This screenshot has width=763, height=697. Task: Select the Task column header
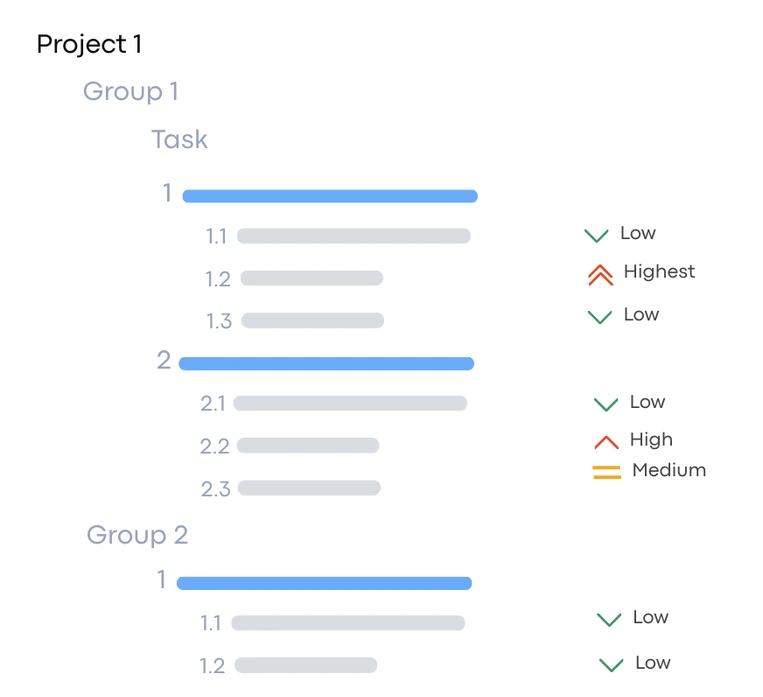pyautogui.click(x=179, y=139)
